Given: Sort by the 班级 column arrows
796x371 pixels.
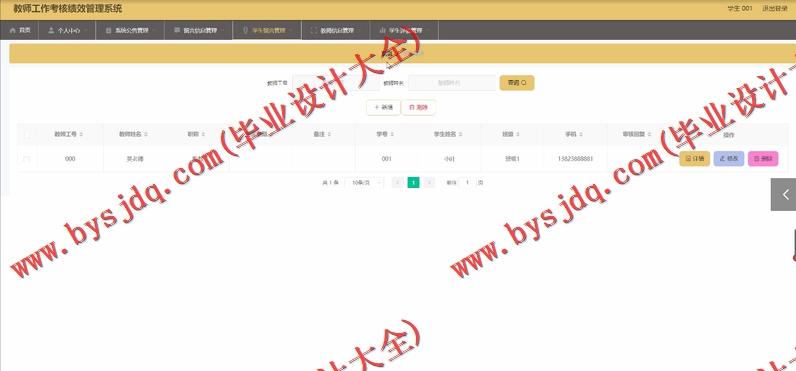Looking at the screenshot, I should coord(518,134).
